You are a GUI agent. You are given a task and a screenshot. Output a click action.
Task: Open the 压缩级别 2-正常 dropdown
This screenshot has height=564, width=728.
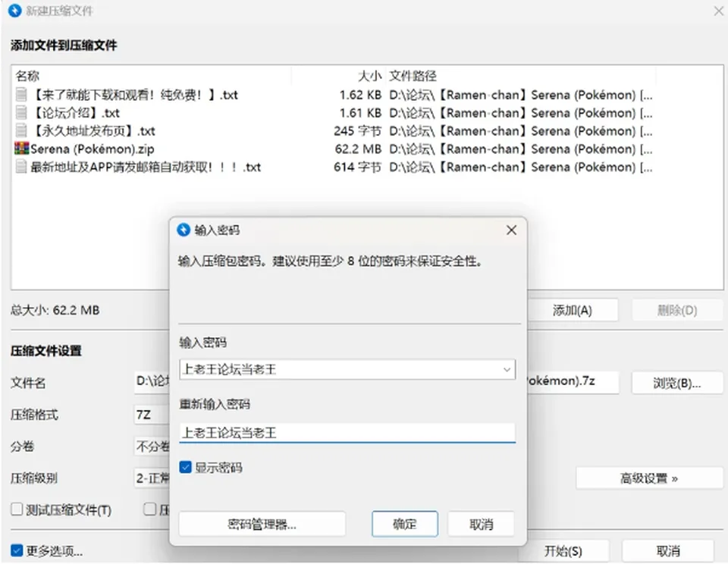tap(152, 478)
